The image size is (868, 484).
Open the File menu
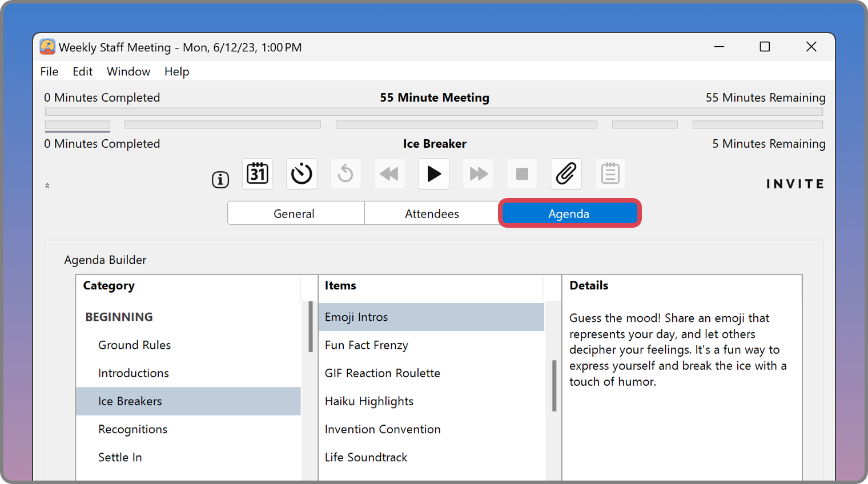pyautogui.click(x=49, y=71)
